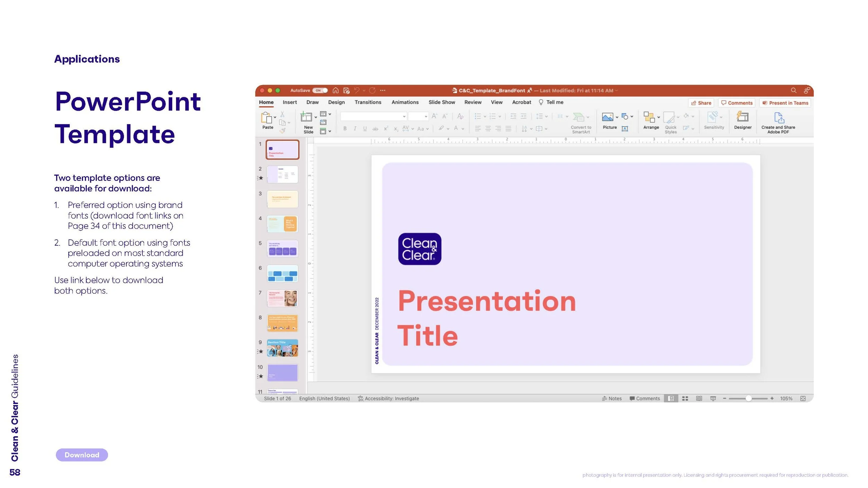Click the Share button
The height and width of the screenshot is (488, 868).
[701, 103]
